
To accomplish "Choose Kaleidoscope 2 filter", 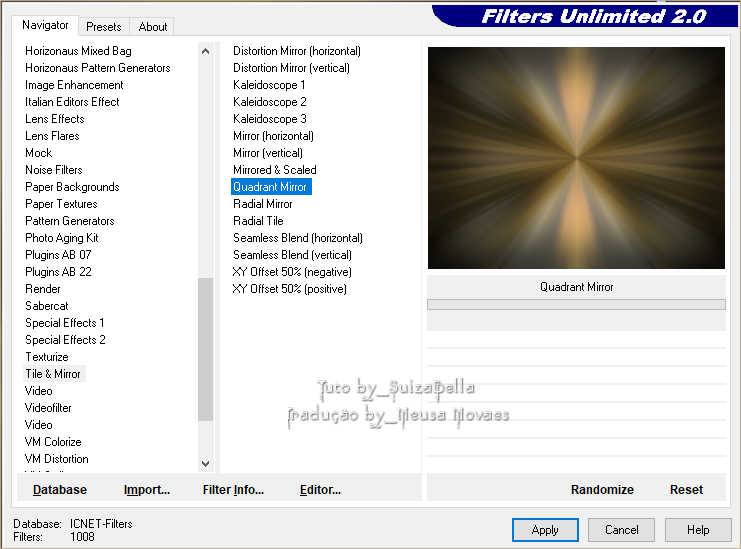I will (x=270, y=102).
